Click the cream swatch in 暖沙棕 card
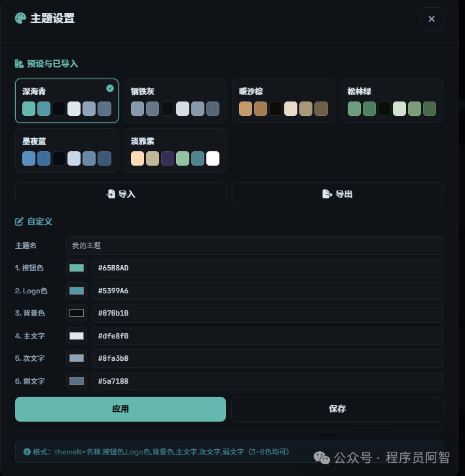The width and height of the screenshot is (465, 476). click(291, 109)
